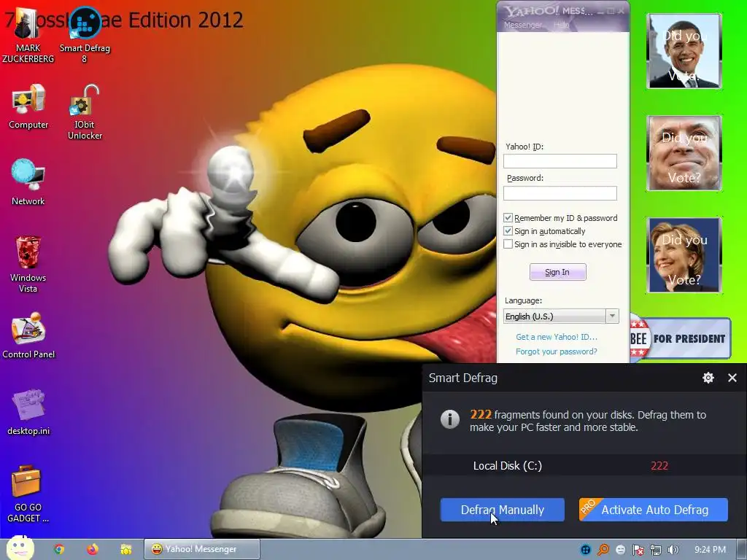Open the Start orb on the taskbar

pyautogui.click(x=20, y=548)
